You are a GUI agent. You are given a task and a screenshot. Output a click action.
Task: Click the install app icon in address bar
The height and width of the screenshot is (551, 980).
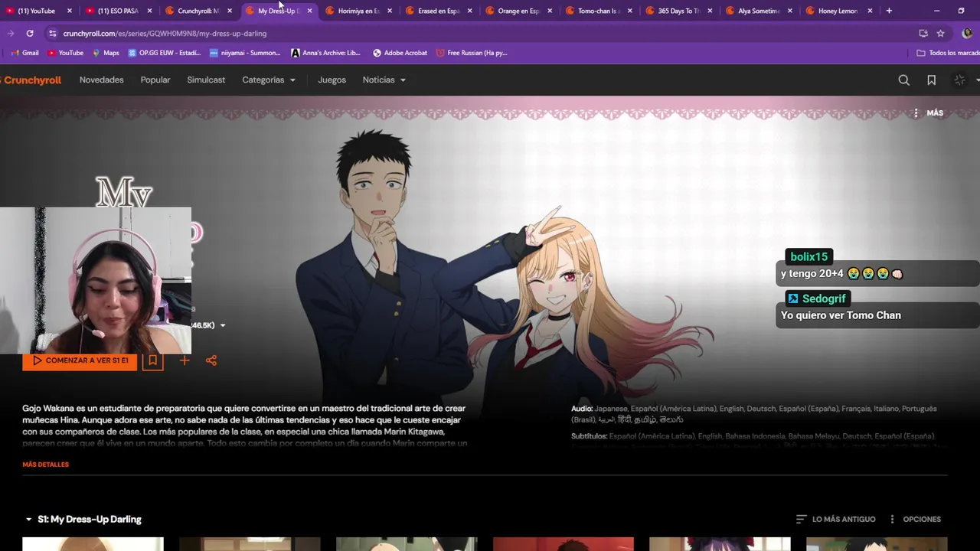[x=923, y=33]
